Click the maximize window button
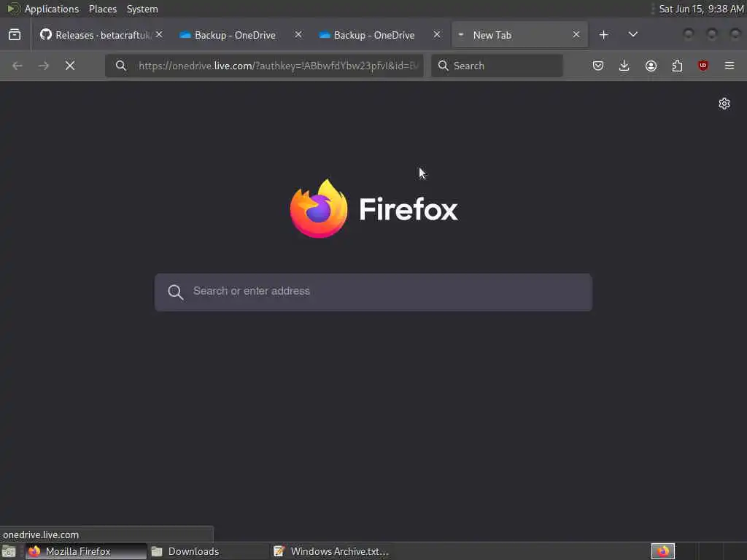The height and width of the screenshot is (560, 747). (x=712, y=34)
